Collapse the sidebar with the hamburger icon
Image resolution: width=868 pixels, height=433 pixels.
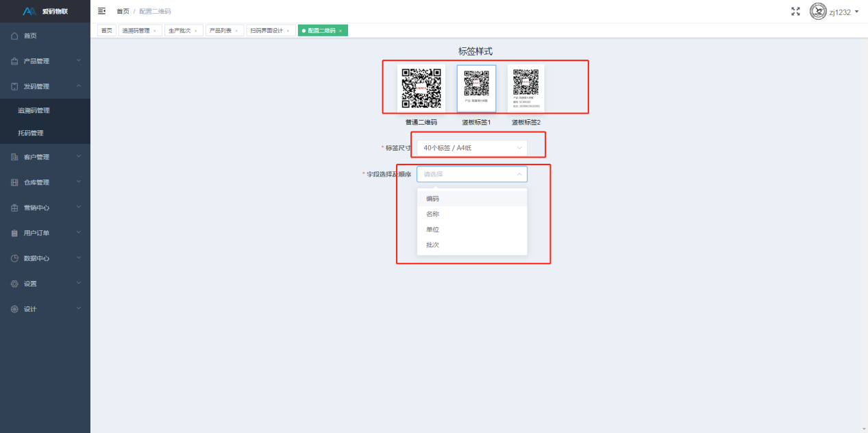(x=102, y=11)
